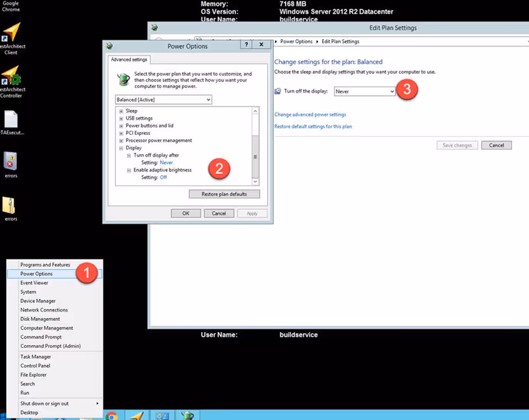Collapse the Display tree node
The height and width of the screenshot is (420, 529).
(121, 148)
